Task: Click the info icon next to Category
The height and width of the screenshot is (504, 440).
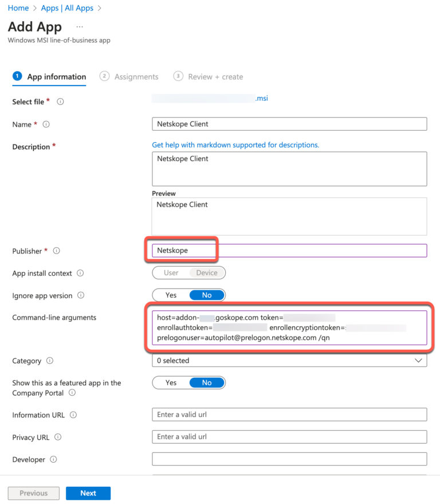Action: 49,361
